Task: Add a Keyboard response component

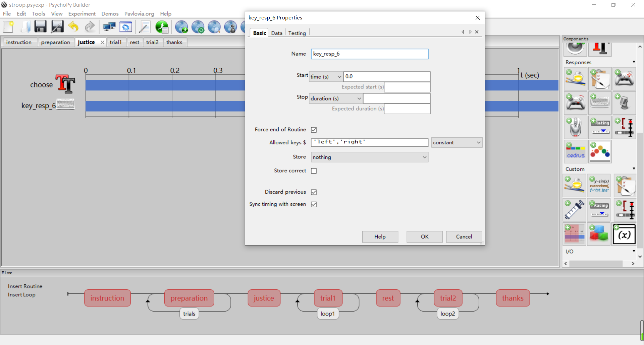Action: pos(600,103)
